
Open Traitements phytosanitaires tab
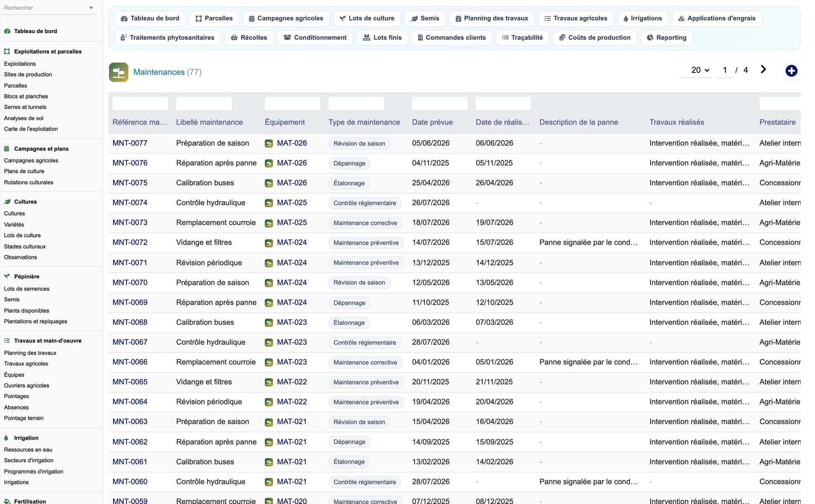[168, 38]
